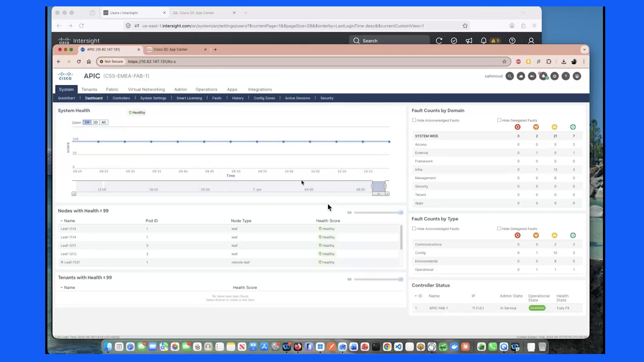Screen dimensions: 644x362
Task: Open APIC settings gear icon
Action: [x=554, y=76]
